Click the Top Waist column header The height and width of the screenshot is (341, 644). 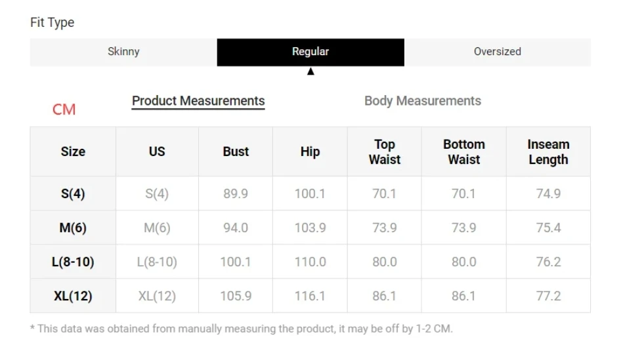coord(385,151)
